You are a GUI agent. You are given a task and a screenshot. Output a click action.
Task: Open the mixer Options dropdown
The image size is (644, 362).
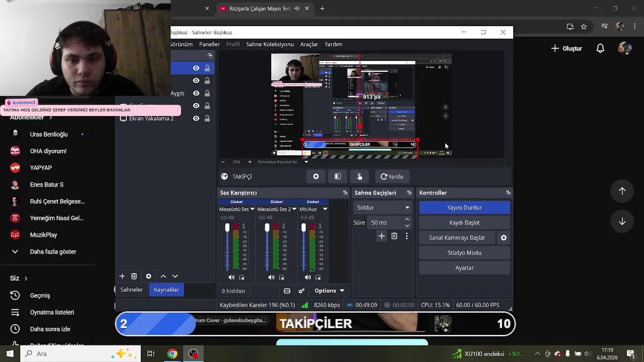click(x=330, y=291)
